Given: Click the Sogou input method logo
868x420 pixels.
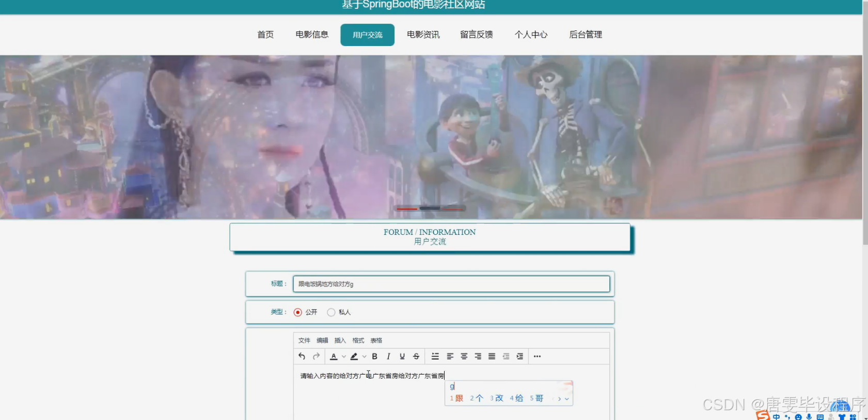Looking at the screenshot, I should tap(763, 416).
